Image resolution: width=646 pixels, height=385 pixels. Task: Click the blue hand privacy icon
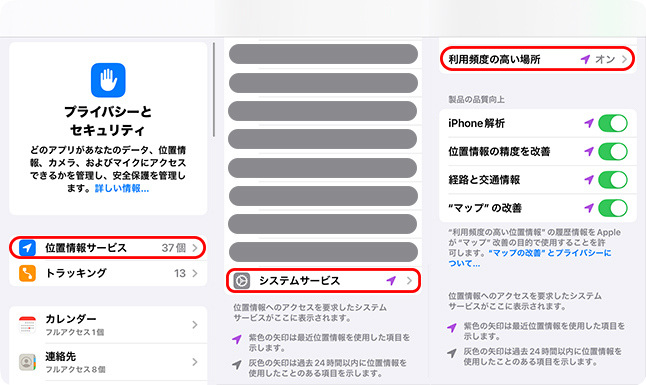[x=108, y=80]
